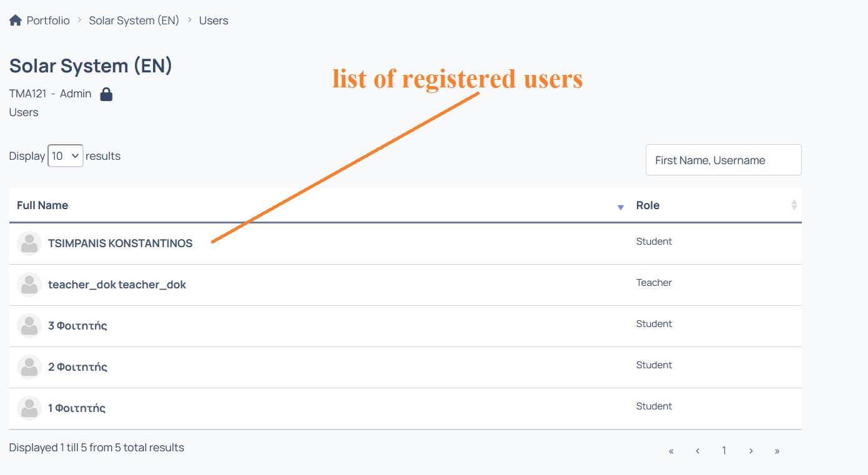Click the avatar icon of 3 Φοιτητής

coord(29,326)
